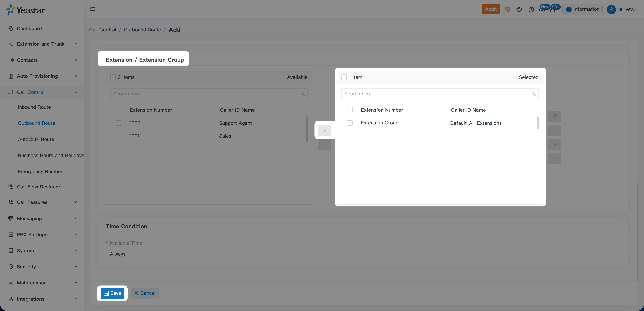Open the notifications bell with 99+ badge
Screen dimensions: 644x311
(x=553, y=10)
